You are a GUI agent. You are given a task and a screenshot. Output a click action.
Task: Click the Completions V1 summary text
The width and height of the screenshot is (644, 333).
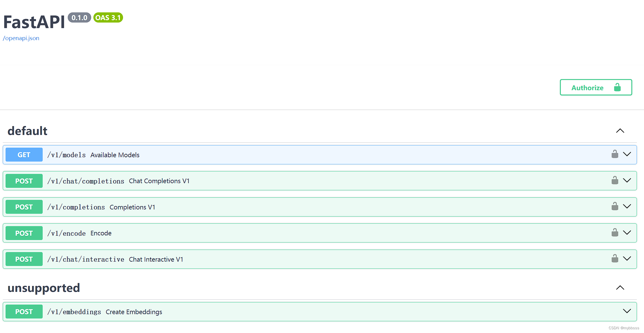pos(132,207)
